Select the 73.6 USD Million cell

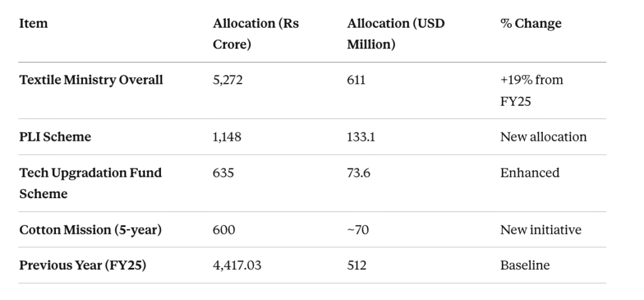(358, 172)
